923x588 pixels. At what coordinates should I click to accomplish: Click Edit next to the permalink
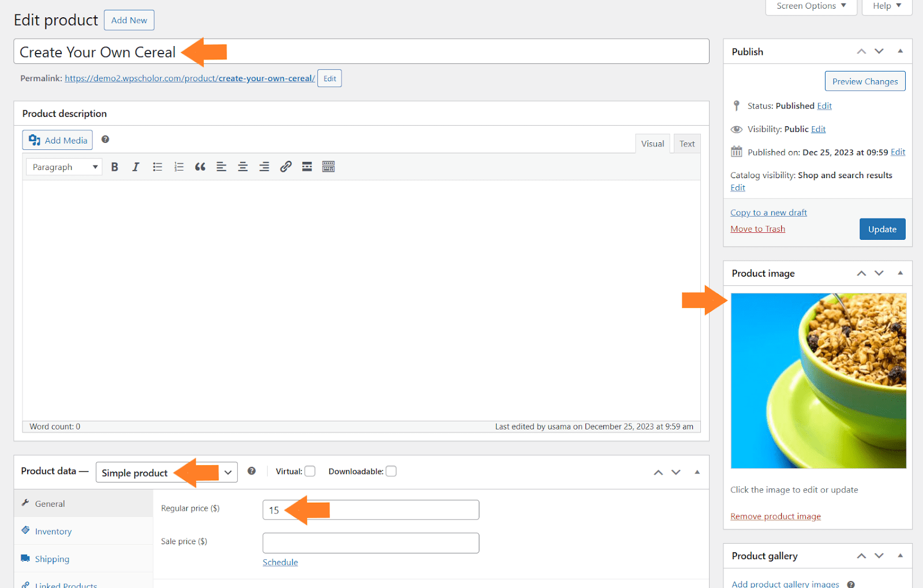click(329, 78)
